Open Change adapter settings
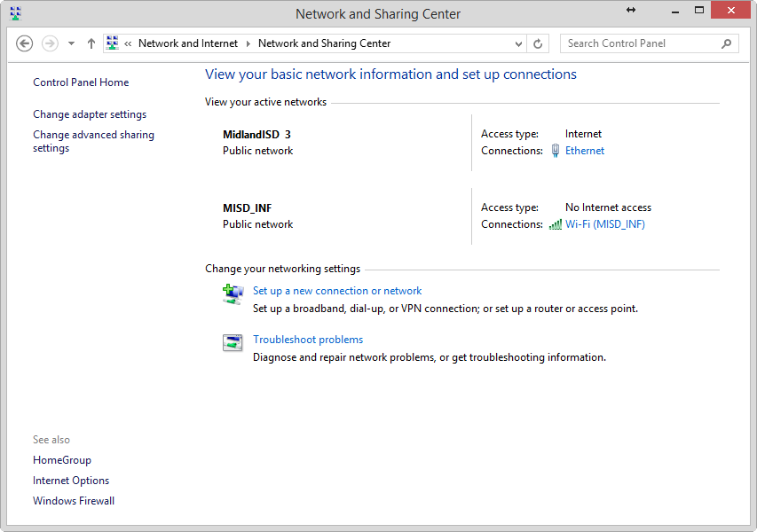 click(90, 114)
